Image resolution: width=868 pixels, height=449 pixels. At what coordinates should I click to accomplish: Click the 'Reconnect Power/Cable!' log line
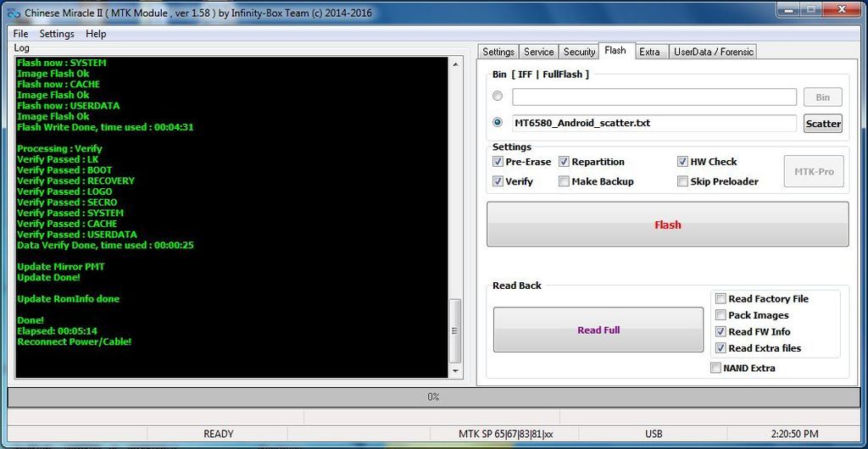[75, 341]
